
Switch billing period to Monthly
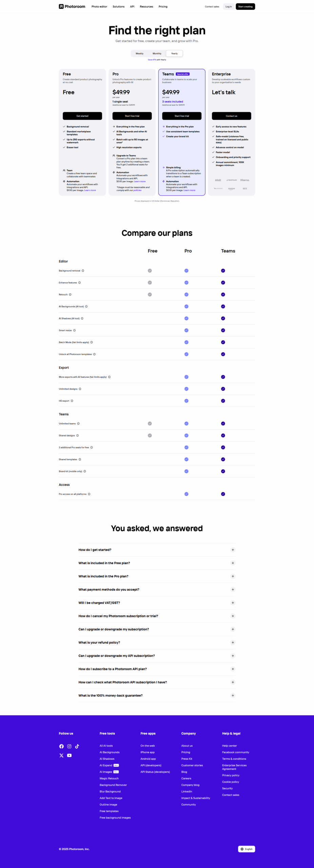[x=157, y=54]
